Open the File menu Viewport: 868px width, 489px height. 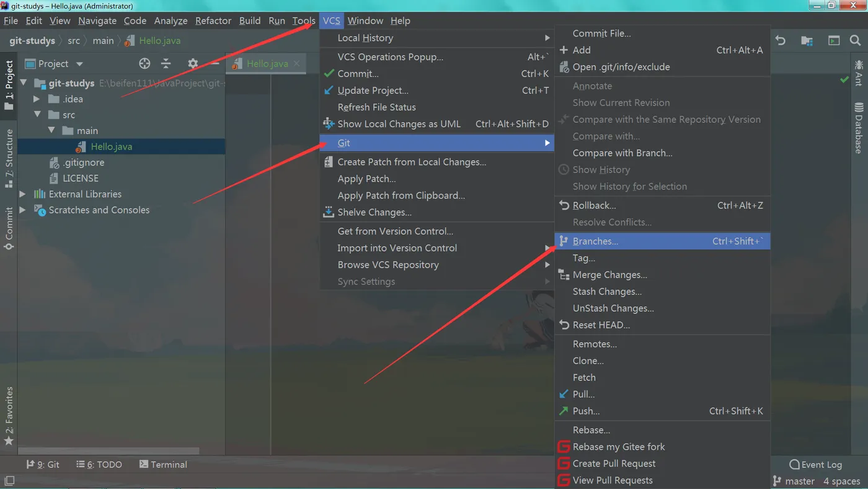point(11,20)
